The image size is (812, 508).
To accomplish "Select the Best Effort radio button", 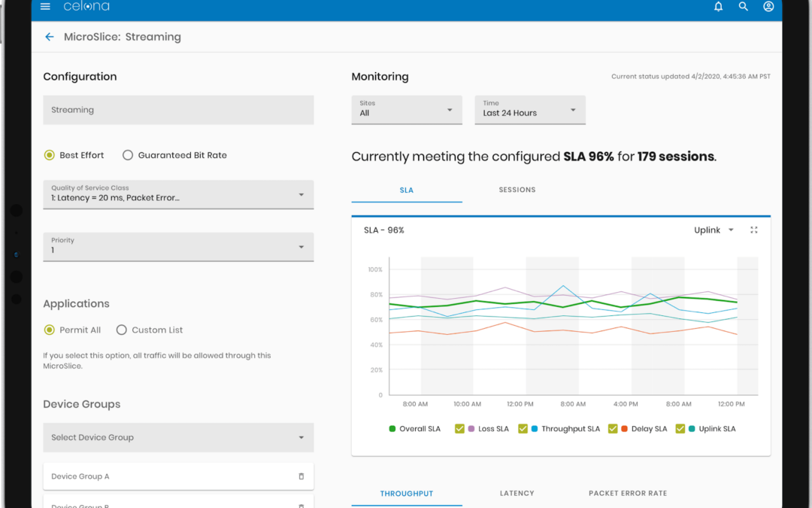I will click(x=49, y=155).
